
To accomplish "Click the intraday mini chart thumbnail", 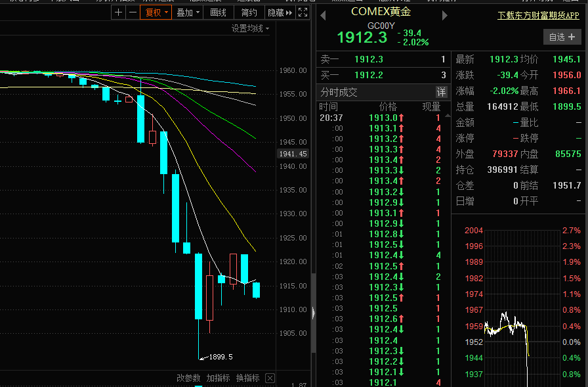I will point(522,307).
